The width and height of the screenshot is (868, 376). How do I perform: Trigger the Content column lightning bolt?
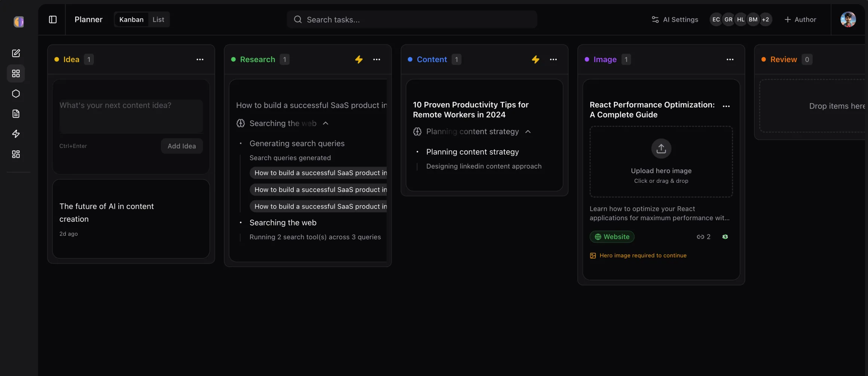point(535,60)
